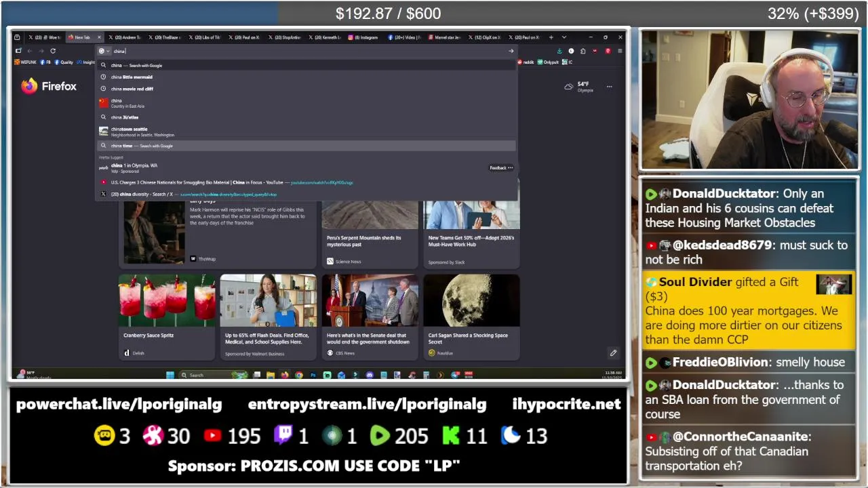Open the weather widget showing 54°F

click(x=580, y=87)
